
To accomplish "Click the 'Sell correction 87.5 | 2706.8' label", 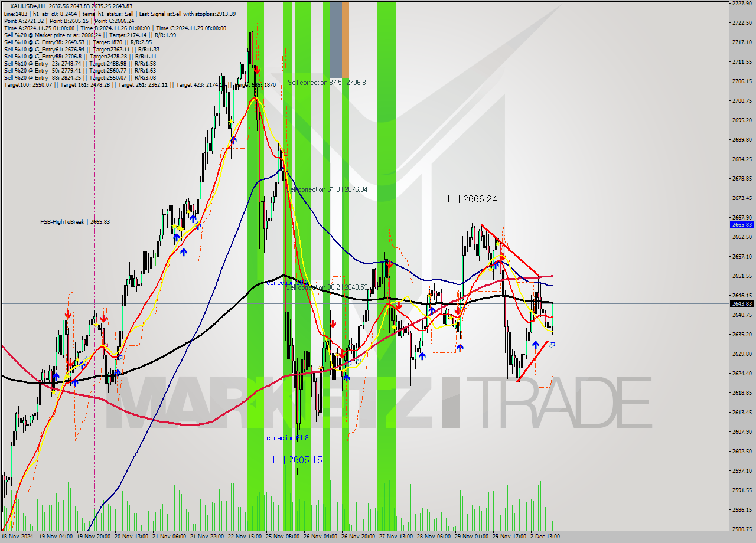I will [x=327, y=83].
